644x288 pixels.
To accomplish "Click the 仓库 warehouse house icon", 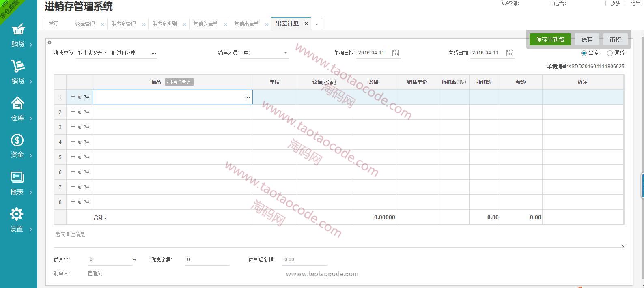I will click(x=17, y=103).
